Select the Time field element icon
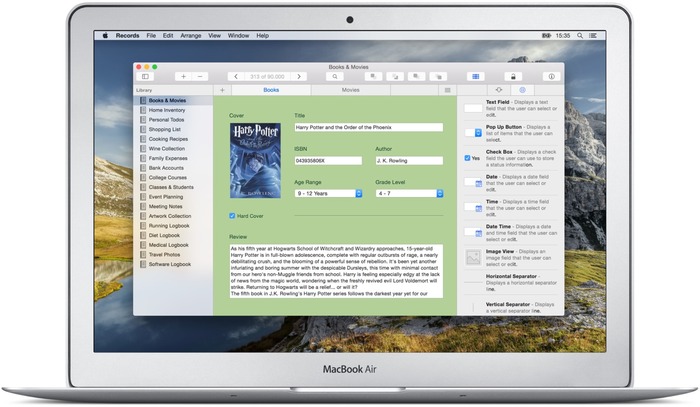The width and height of the screenshot is (700, 407). (473, 208)
